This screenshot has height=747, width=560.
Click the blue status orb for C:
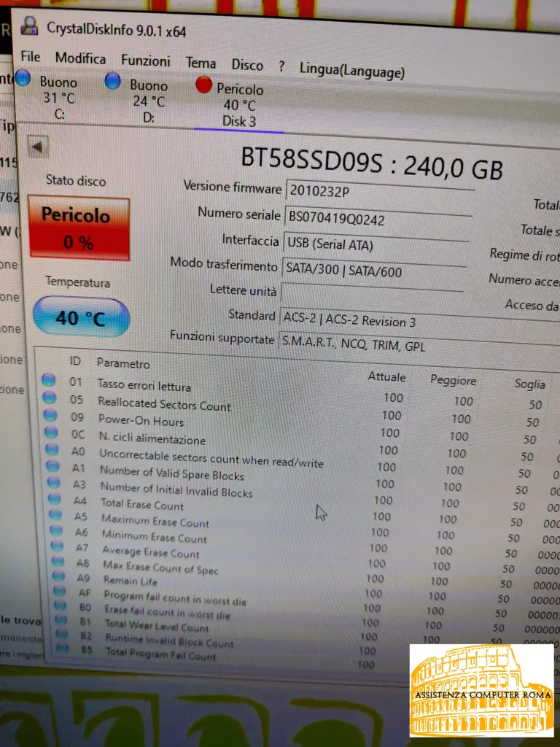(23, 78)
